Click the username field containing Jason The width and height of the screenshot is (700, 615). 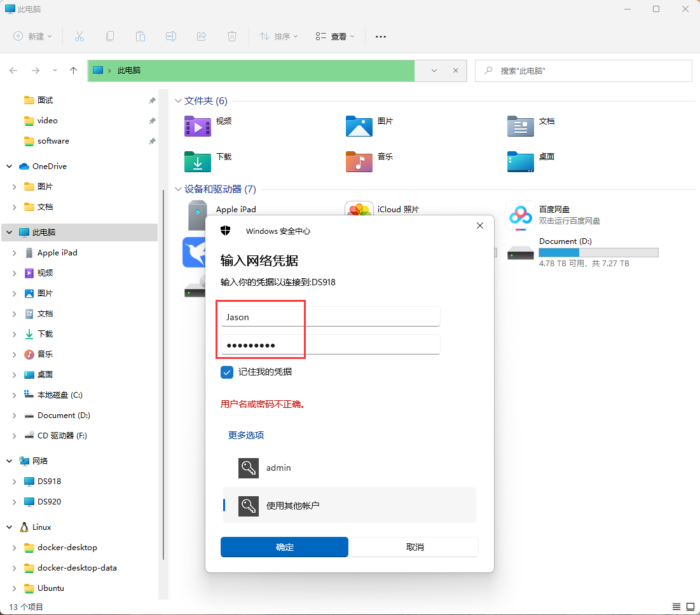(x=330, y=316)
